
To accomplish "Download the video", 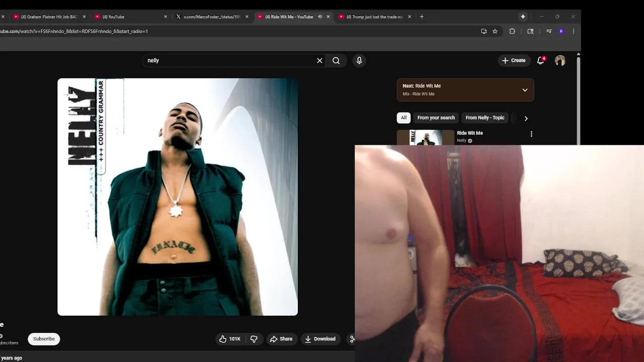I will [320, 339].
